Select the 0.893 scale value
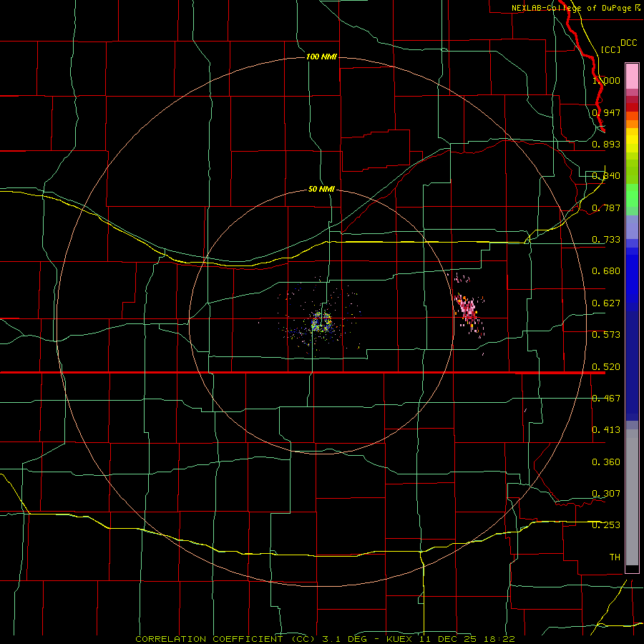This screenshot has height=644, width=644. point(606,144)
